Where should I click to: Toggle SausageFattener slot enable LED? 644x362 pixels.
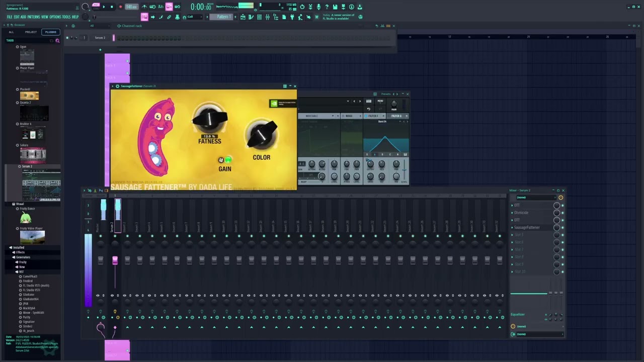pos(562,227)
